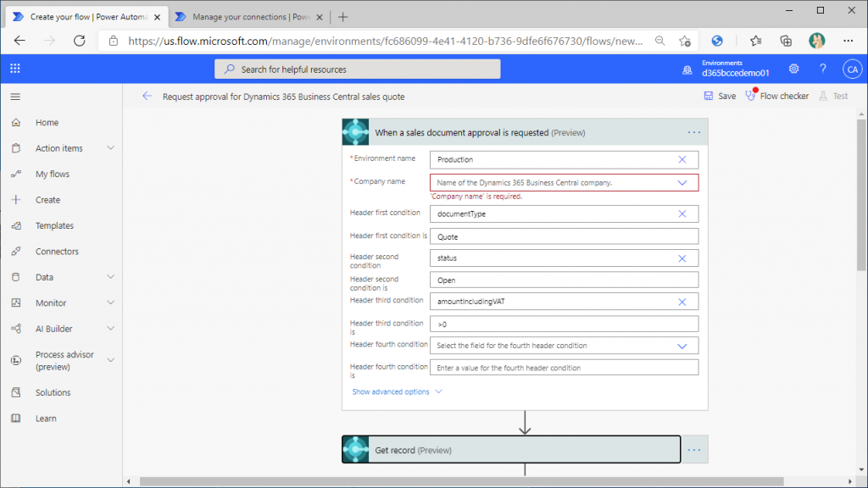Open a new browser tab

click(x=342, y=17)
